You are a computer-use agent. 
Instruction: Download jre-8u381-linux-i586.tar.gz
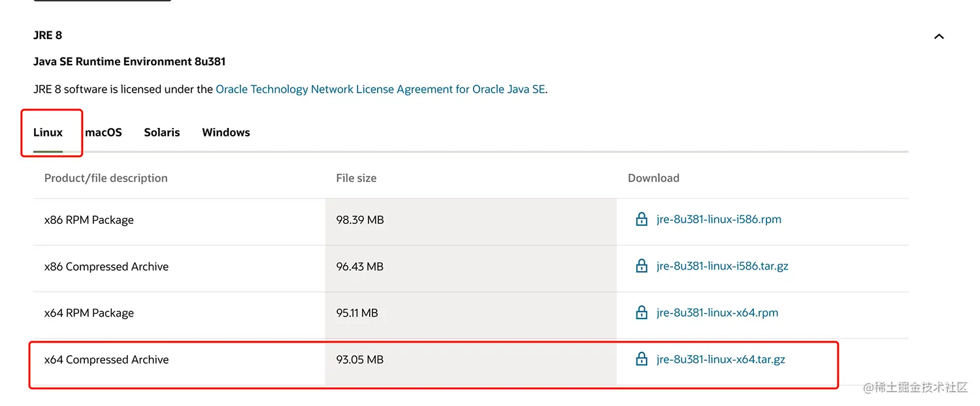pyautogui.click(x=723, y=266)
